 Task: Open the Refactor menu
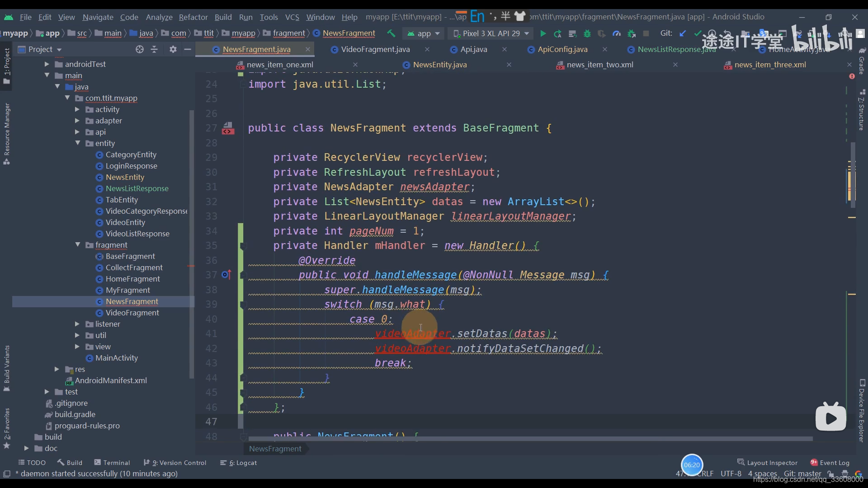pos(193,17)
